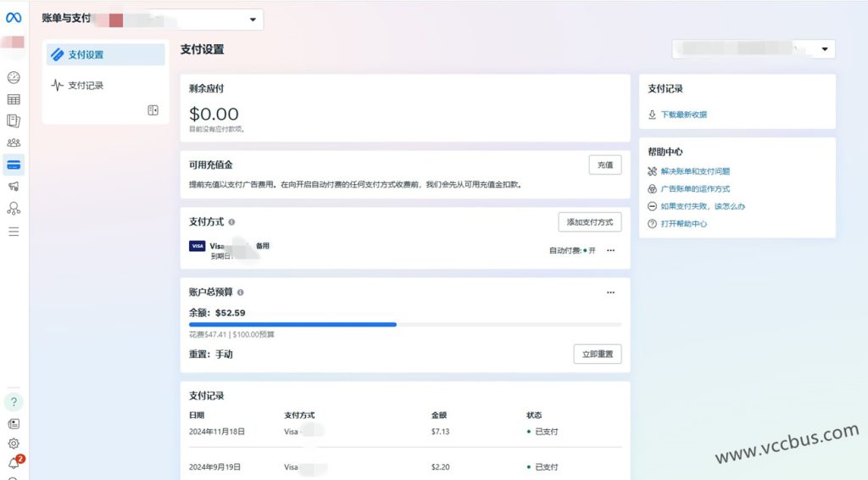This screenshot has width=868, height=480.
Task: Select 支付记录 in the left menu
Action: pos(86,86)
